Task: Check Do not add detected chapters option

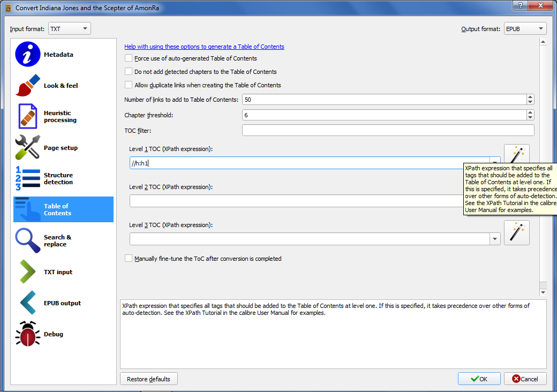Action: pyautogui.click(x=129, y=72)
